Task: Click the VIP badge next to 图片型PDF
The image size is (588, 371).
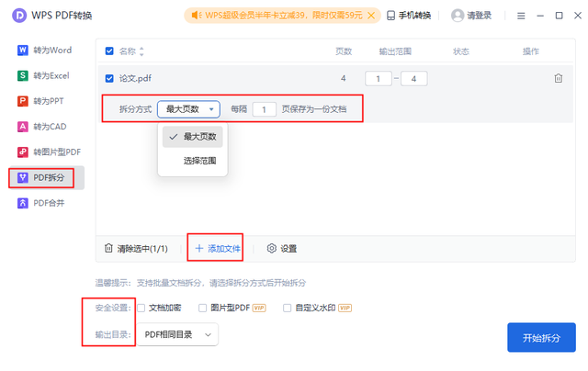Action: (x=259, y=308)
